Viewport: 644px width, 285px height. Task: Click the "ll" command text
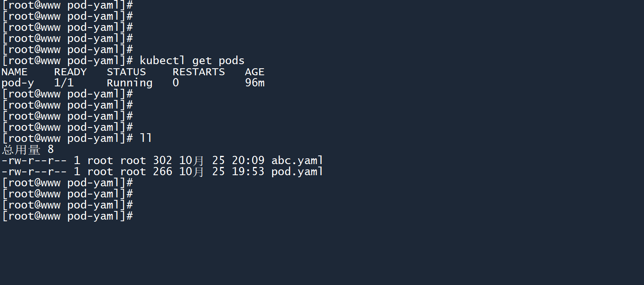(x=146, y=139)
